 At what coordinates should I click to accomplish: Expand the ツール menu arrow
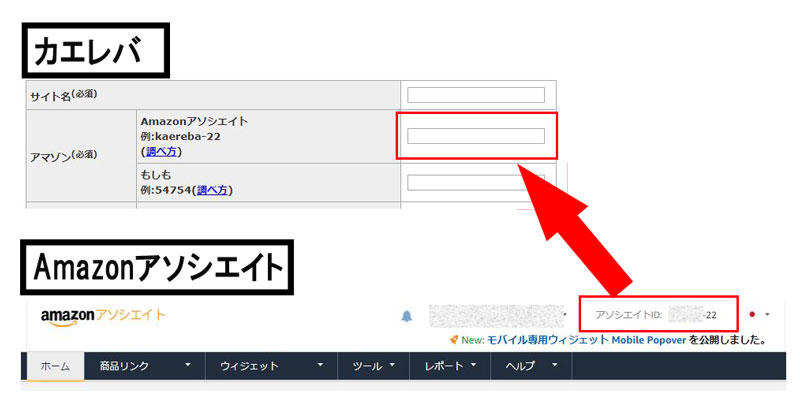click(392, 365)
